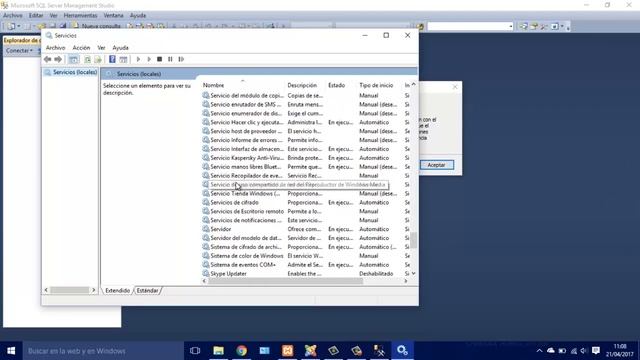The width and height of the screenshot is (640, 360).
Task: Open Acción menu in Servicios window
Action: pyautogui.click(x=81, y=48)
